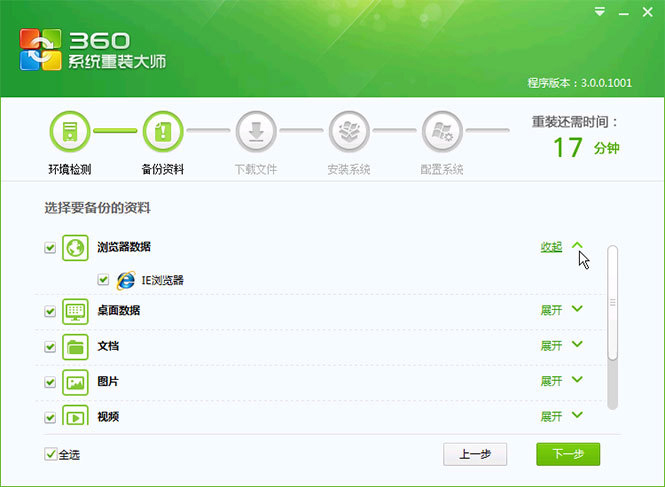Uncheck the 图片 checkbox
This screenshot has width=665, height=487.
coord(50,382)
